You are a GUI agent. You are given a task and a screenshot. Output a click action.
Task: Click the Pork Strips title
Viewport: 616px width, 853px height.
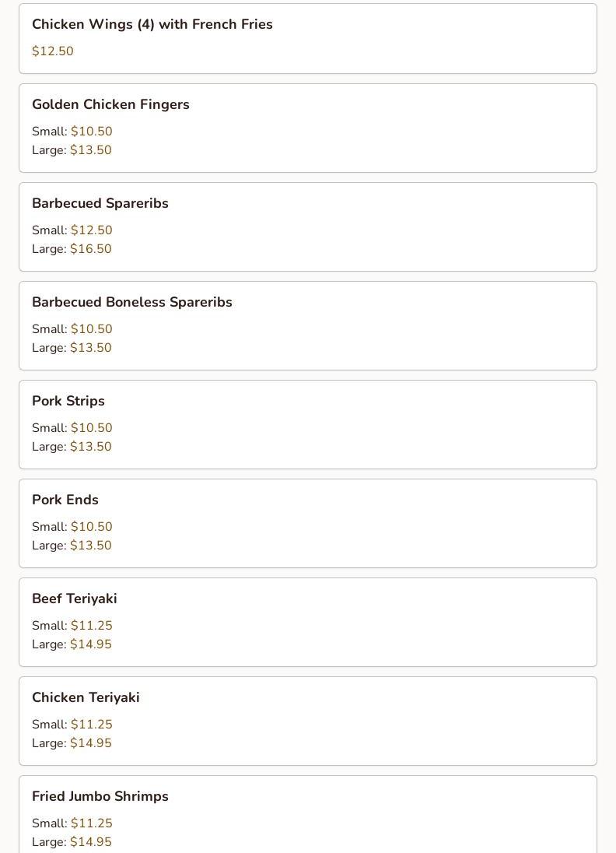pos(68,401)
